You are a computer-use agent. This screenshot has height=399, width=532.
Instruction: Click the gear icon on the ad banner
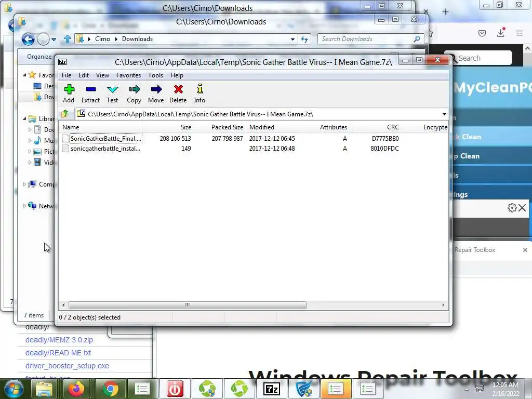click(512, 208)
